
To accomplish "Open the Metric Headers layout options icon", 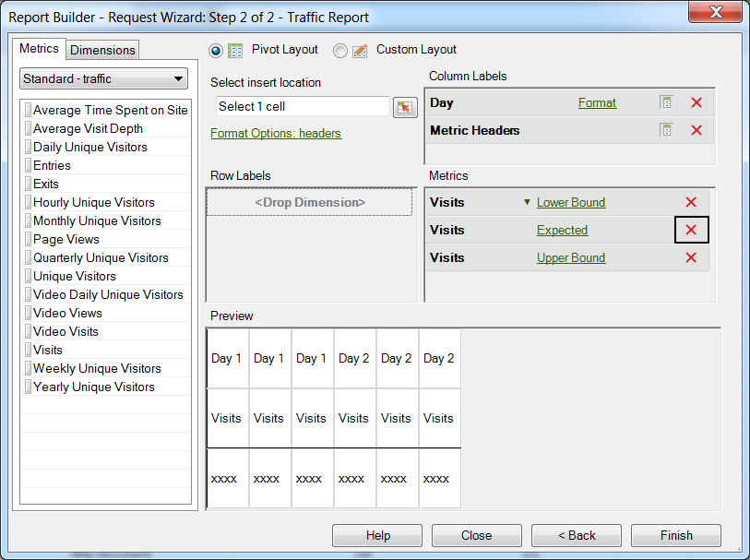I will point(666,130).
